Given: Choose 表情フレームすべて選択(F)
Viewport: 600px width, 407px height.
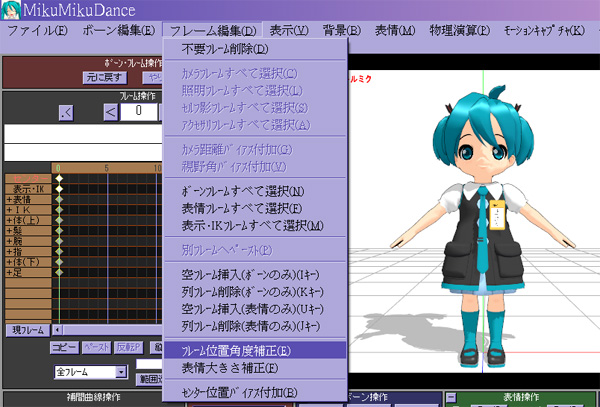Looking at the screenshot, I should tap(255, 208).
